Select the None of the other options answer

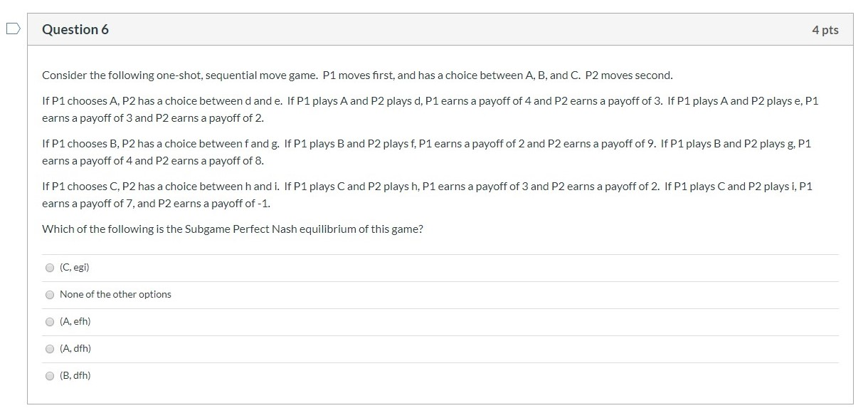coord(49,294)
